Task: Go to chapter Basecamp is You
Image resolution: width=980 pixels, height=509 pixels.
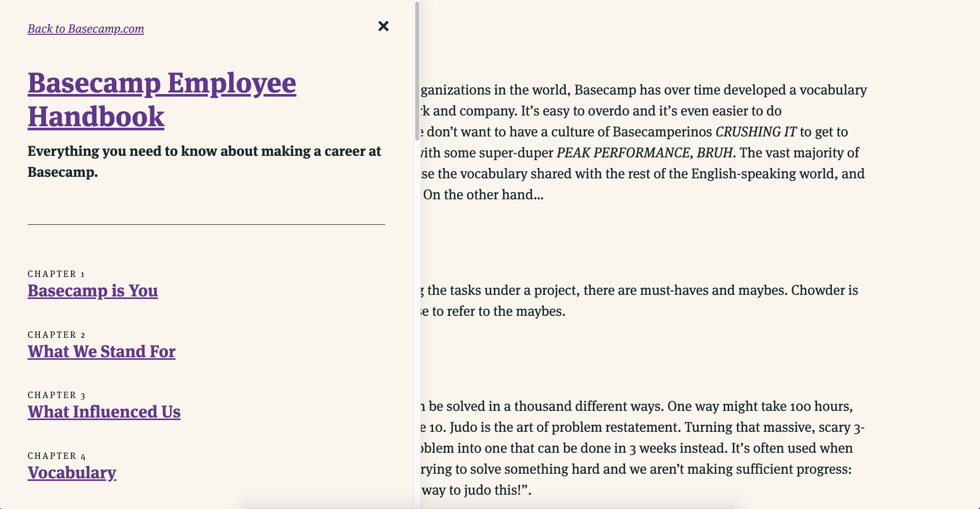Action: click(92, 291)
